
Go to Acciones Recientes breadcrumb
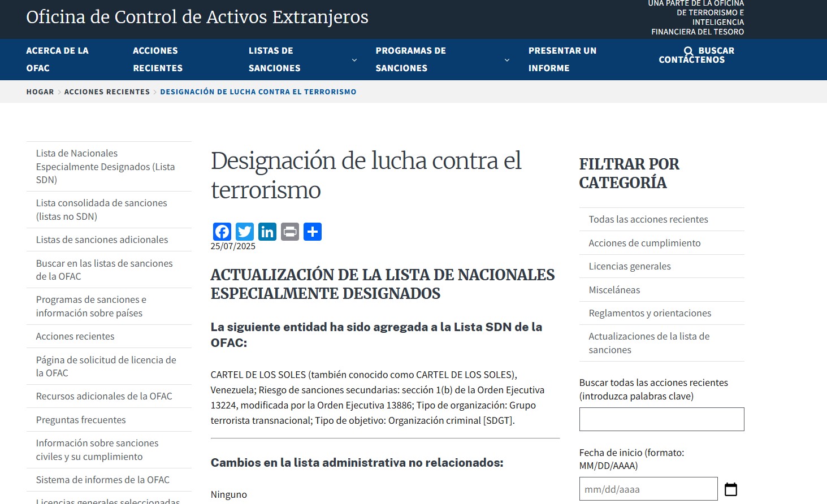(x=107, y=92)
